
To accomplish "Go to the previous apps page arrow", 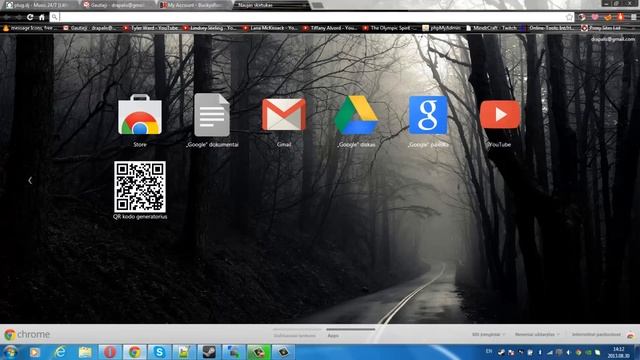I will tap(30, 180).
